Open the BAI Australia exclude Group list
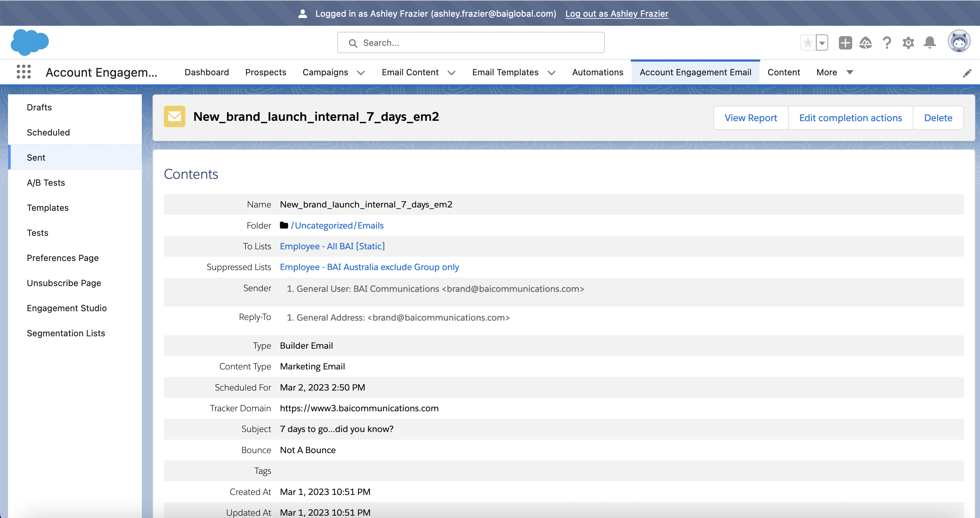Image resolution: width=980 pixels, height=518 pixels. pos(369,267)
